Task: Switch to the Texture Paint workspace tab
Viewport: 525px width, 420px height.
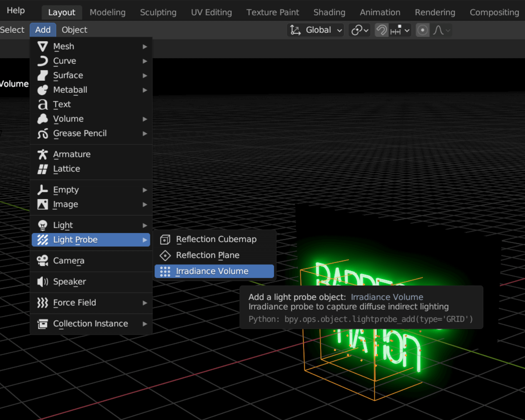Action: pyautogui.click(x=273, y=12)
